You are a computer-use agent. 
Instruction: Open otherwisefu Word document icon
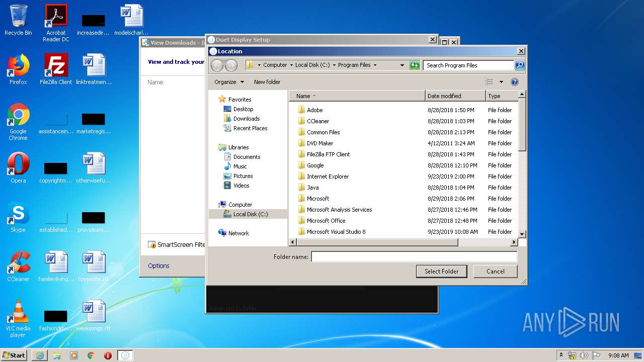click(94, 167)
